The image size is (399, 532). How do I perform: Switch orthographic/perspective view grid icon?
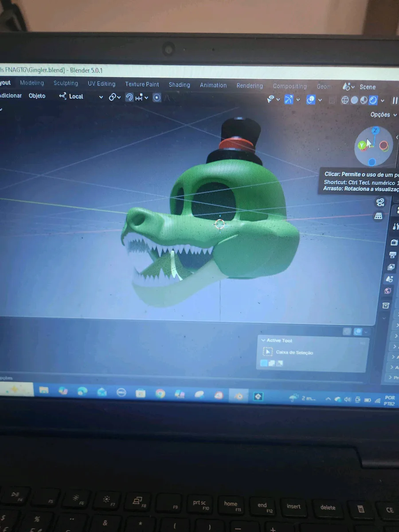(x=379, y=216)
